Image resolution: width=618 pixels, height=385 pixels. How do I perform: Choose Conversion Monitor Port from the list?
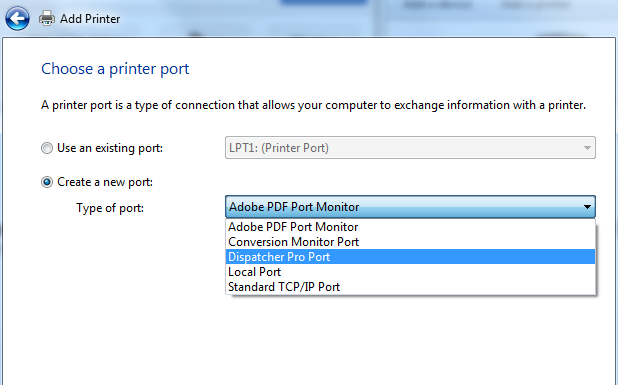(410, 242)
